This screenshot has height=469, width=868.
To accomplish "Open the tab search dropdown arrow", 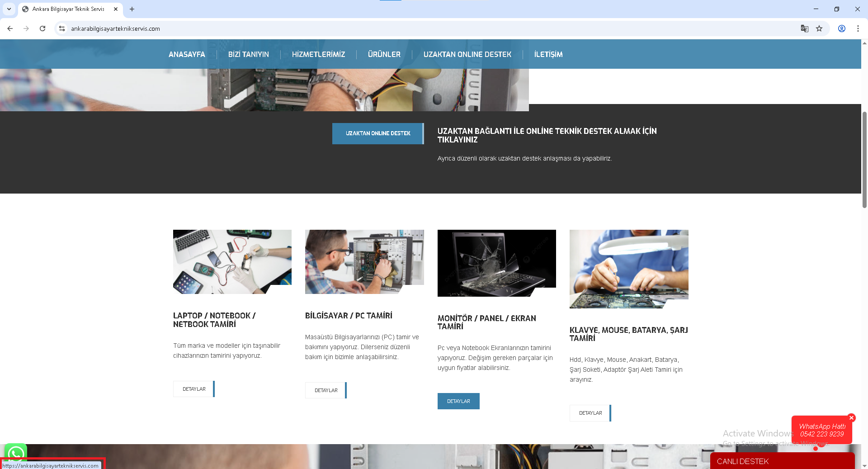I will click(x=9, y=9).
